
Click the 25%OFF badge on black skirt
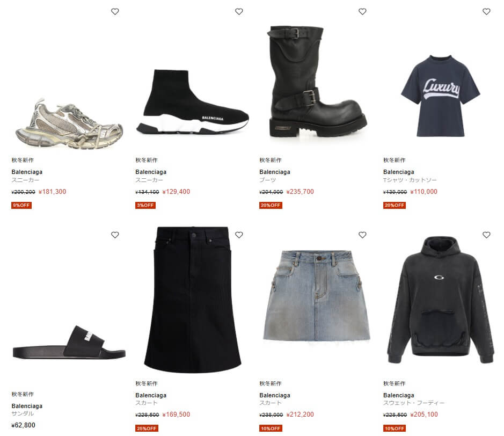click(147, 428)
